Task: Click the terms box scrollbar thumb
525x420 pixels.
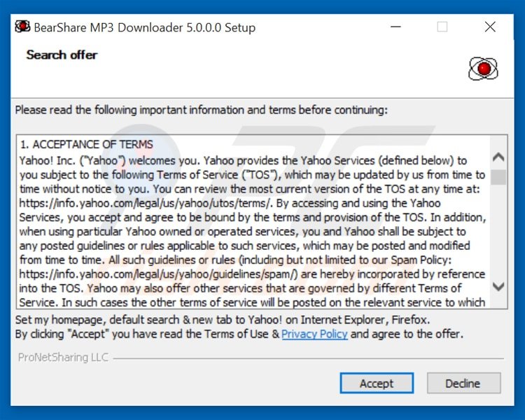Action: click(498, 177)
